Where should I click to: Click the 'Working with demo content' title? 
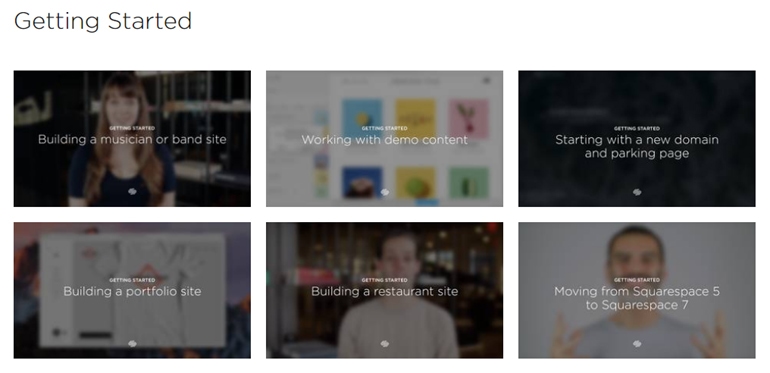[385, 140]
